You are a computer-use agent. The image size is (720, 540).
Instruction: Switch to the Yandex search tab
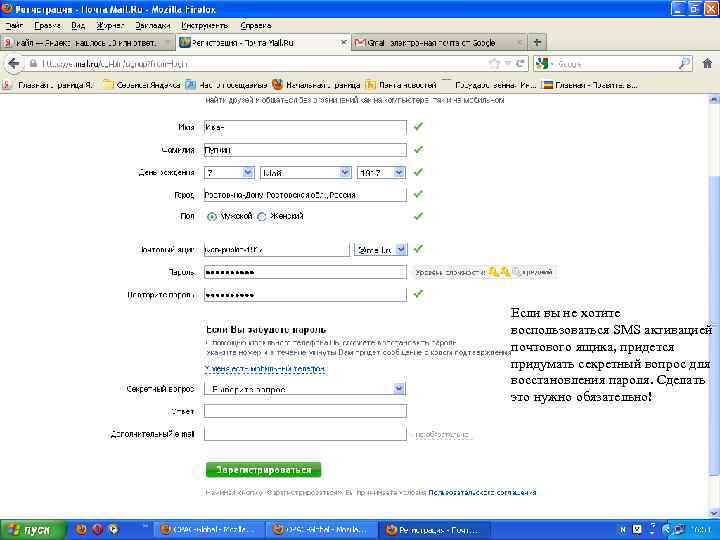tap(87, 43)
